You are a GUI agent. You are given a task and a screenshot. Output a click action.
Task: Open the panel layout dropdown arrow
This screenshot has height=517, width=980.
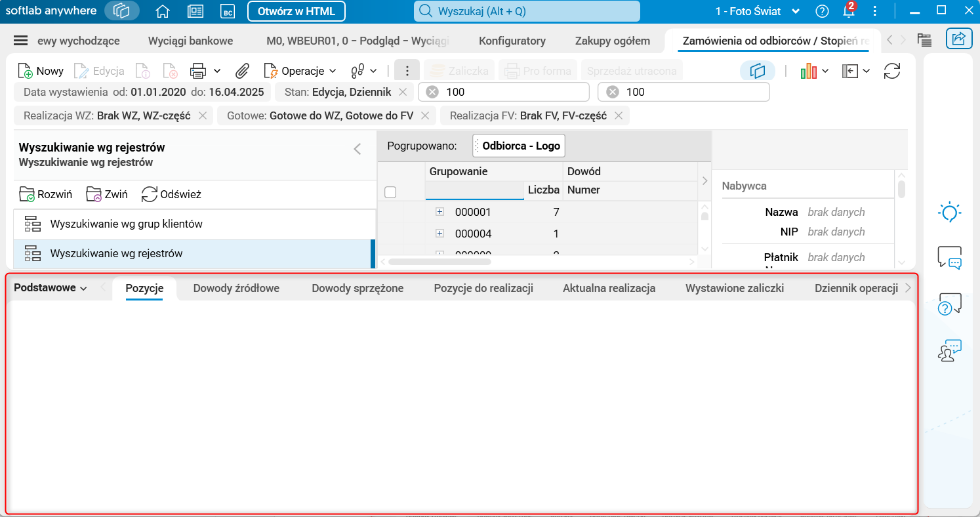coord(867,71)
